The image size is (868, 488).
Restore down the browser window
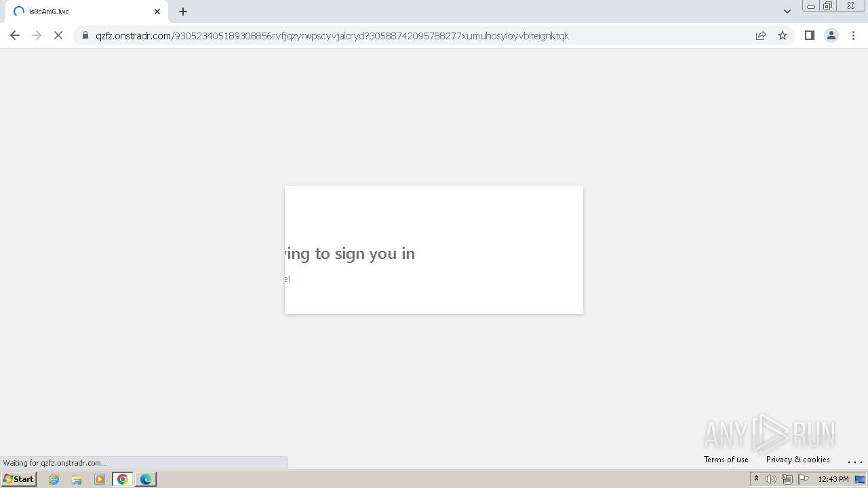(x=827, y=6)
